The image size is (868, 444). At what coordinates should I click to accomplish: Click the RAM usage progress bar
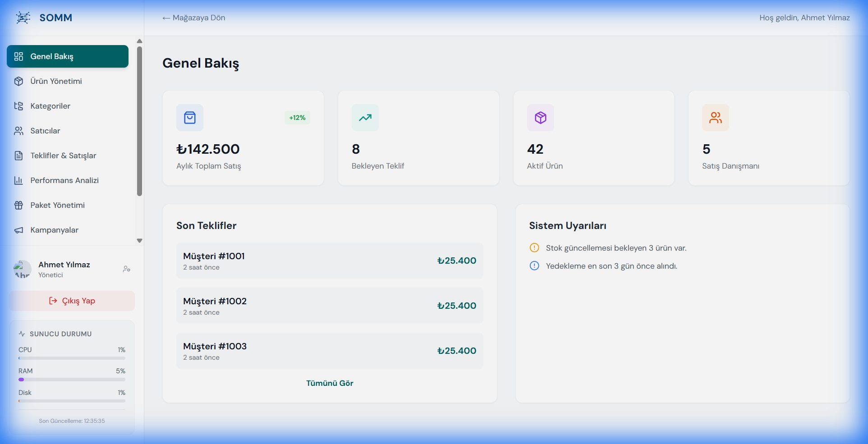pos(72,380)
